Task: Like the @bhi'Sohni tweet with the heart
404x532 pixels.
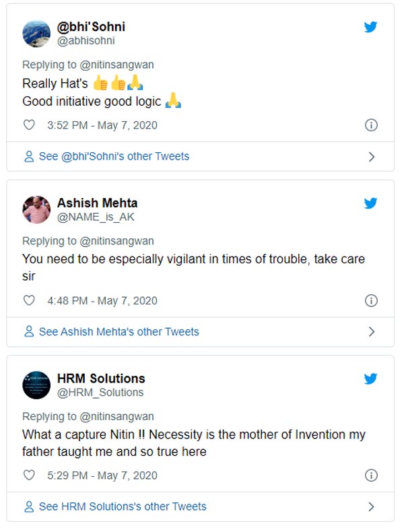Action: [29, 125]
